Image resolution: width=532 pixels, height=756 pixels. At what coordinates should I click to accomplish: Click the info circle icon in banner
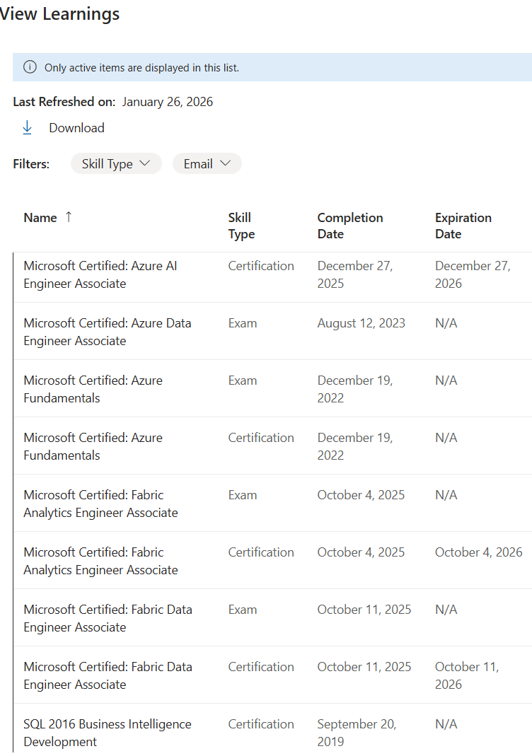[x=30, y=67]
